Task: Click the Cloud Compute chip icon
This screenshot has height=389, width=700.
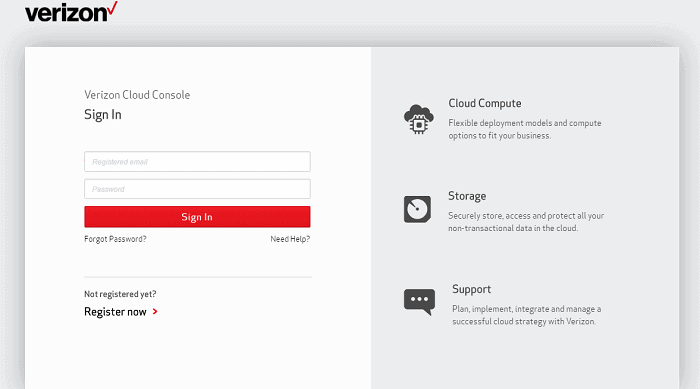Action: [x=418, y=119]
